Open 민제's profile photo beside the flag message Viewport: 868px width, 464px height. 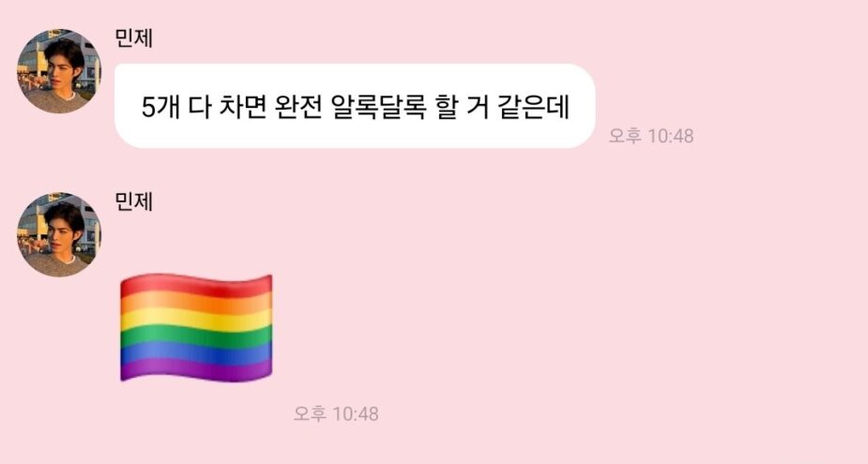(59, 234)
